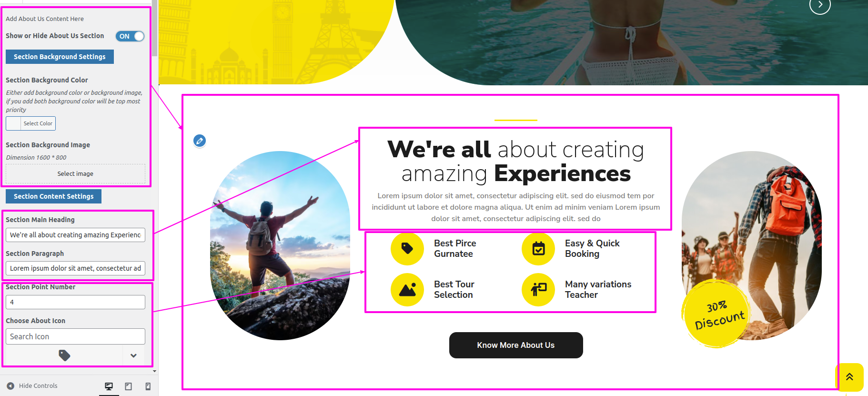Click the Section Main Heading input field
Image resolution: width=868 pixels, height=396 pixels.
point(75,235)
